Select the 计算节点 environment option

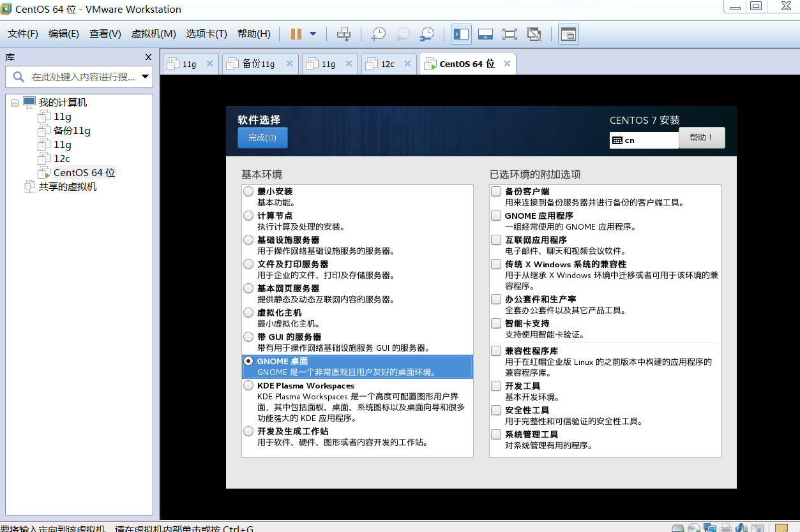tap(248, 216)
